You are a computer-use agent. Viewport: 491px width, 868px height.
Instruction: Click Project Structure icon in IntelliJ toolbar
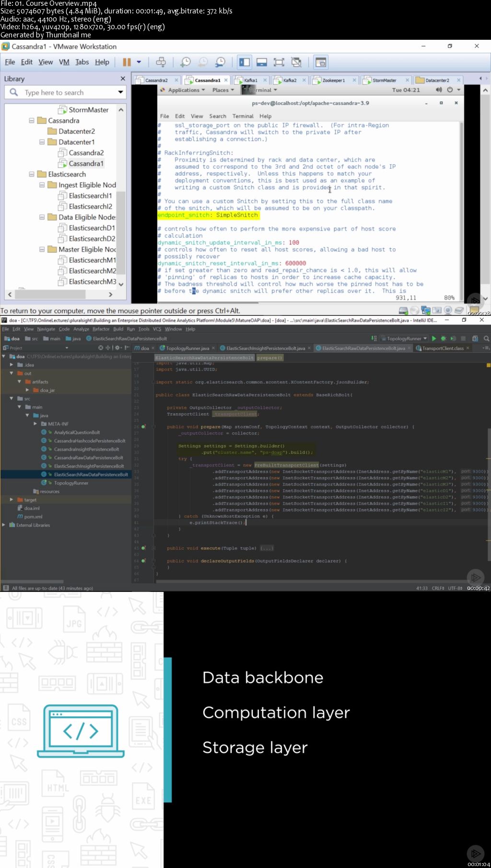[x=475, y=338]
